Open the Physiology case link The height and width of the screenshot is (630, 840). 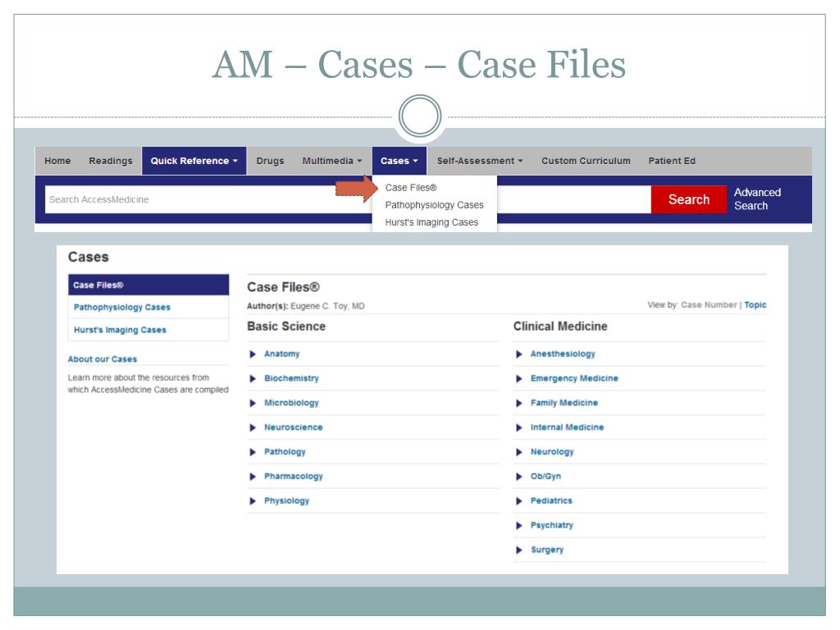[286, 501]
